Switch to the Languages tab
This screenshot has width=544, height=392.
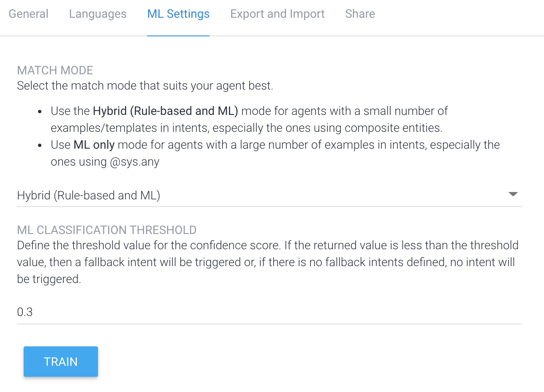coord(98,14)
